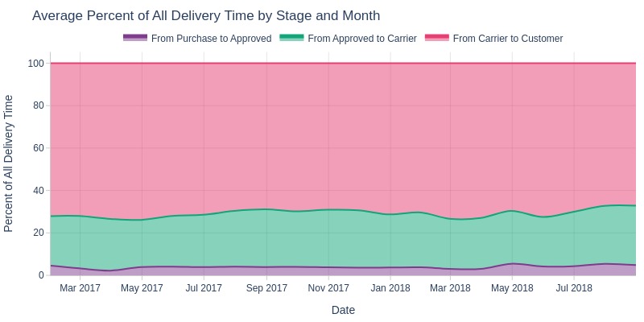Image resolution: width=644 pixels, height=322 pixels.
Task: Click the chart title text
Action: pos(206,15)
